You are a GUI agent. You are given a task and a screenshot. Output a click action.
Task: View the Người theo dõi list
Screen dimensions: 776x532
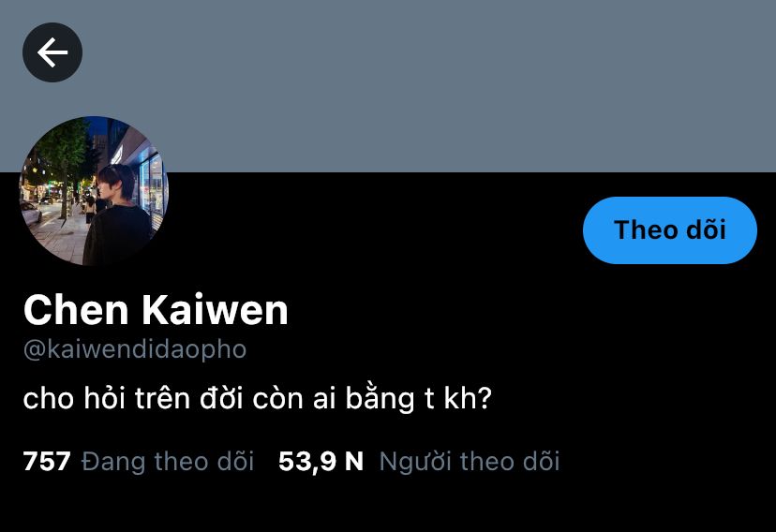tap(470, 461)
